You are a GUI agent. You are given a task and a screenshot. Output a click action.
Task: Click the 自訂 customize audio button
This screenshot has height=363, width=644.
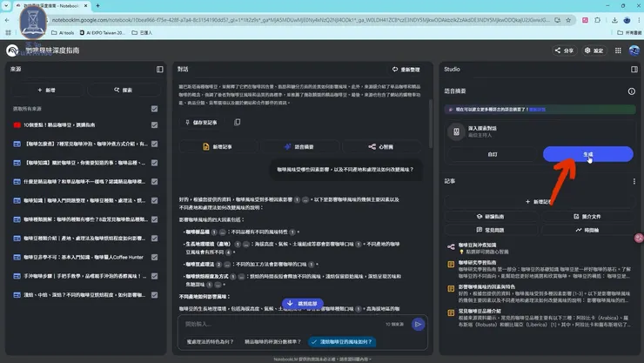493,154
